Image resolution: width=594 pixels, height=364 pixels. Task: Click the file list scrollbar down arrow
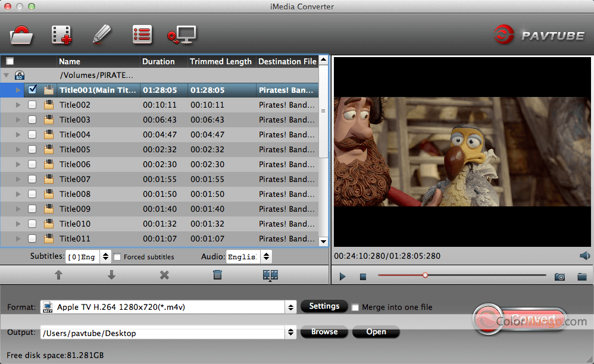324,241
